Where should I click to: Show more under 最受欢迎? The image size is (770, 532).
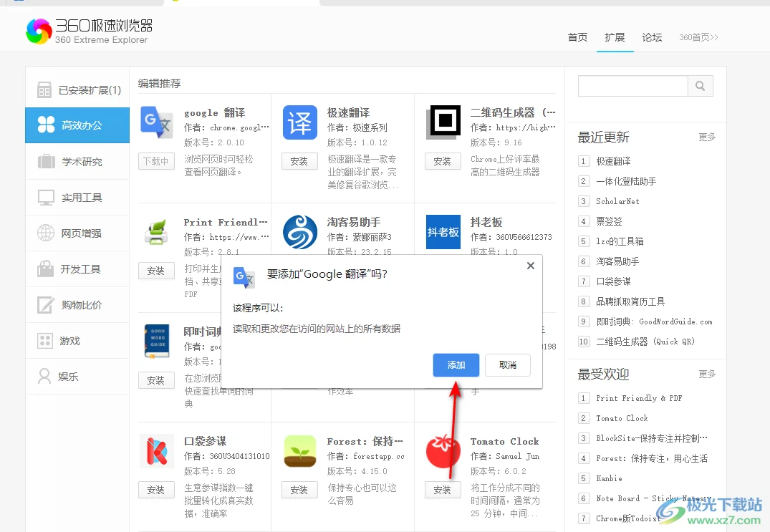tap(707, 374)
